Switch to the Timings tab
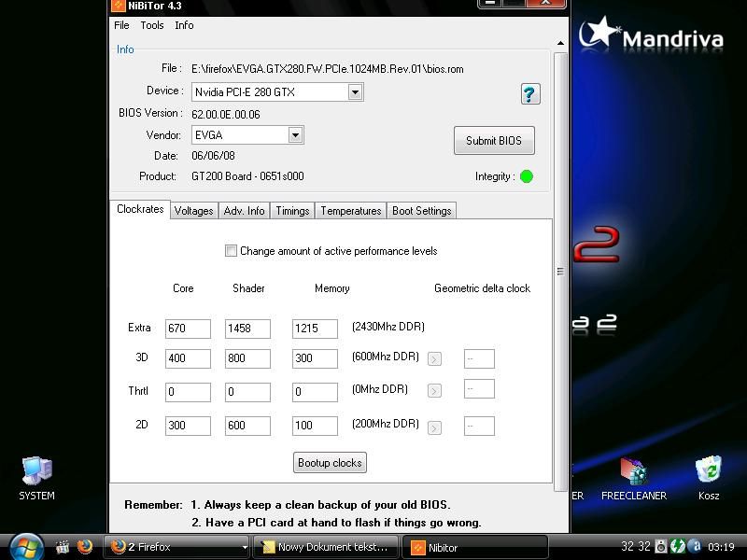 [x=292, y=211]
